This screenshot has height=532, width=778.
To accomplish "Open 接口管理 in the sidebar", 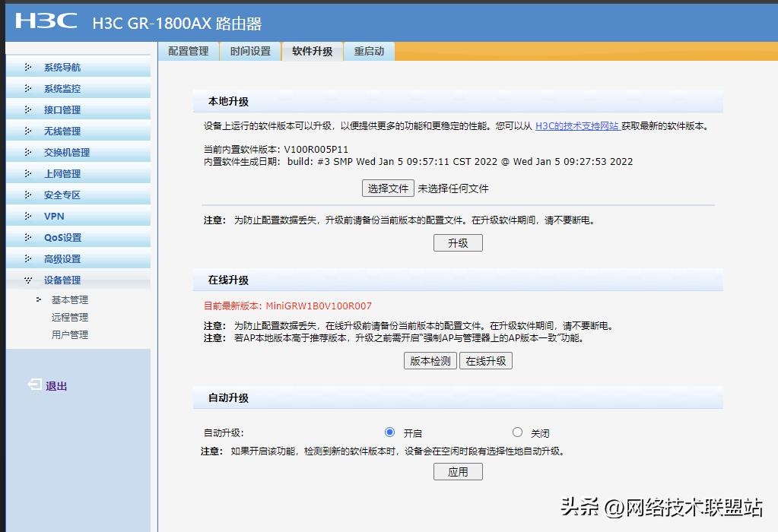I will pyautogui.click(x=62, y=110).
